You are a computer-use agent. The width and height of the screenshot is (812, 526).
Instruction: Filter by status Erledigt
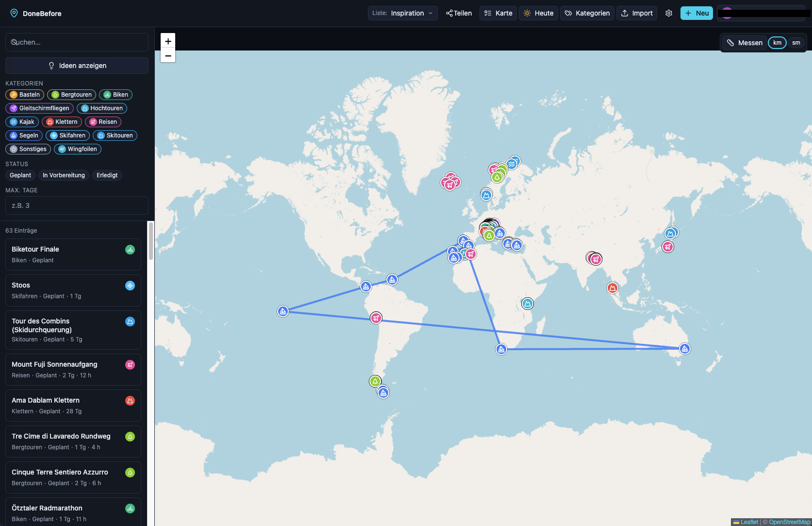pyautogui.click(x=107, y=175)
